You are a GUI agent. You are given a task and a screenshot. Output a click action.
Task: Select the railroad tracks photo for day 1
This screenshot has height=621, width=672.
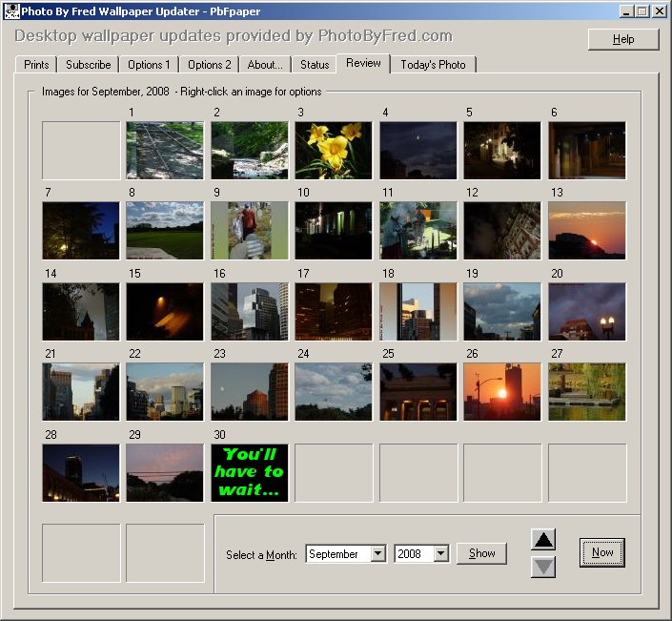(165, 150)
